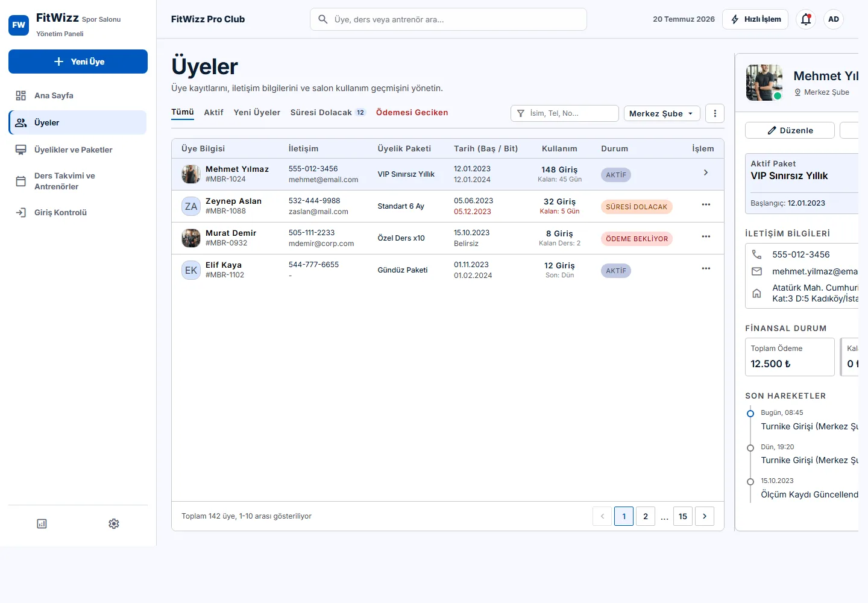Screen dimensions: 868x603
Task: Click the Gündüz Paketi package cell
Action: coord(403,270)
